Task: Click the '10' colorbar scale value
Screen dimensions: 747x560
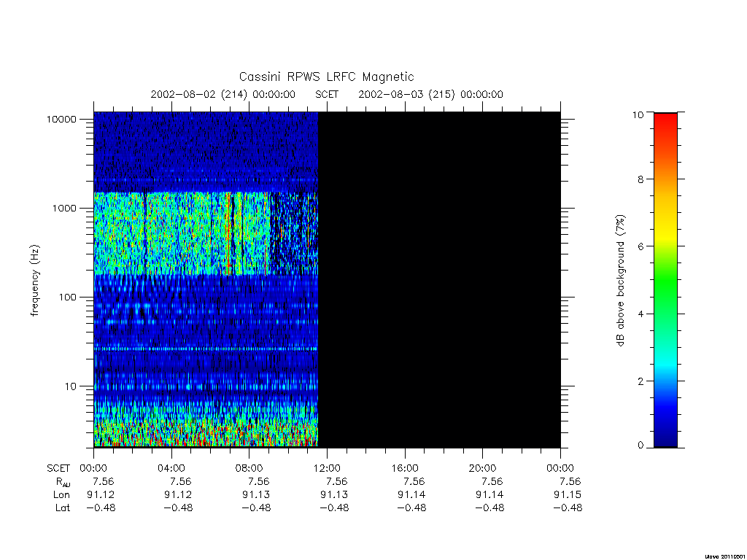Action: pos(638,114)
